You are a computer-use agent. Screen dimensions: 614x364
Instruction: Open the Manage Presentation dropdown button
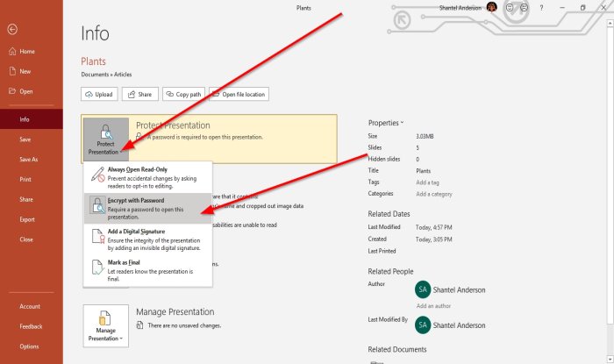tap(106, 325)
